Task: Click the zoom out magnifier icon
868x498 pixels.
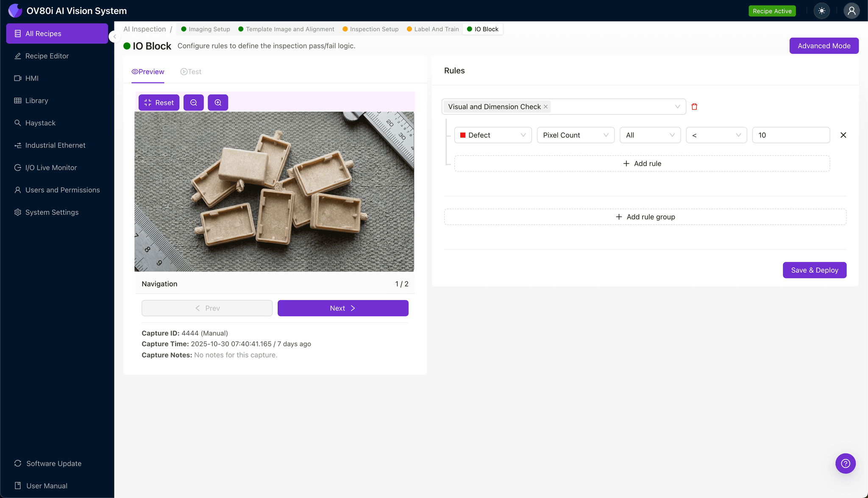Action: pos(194,103)
